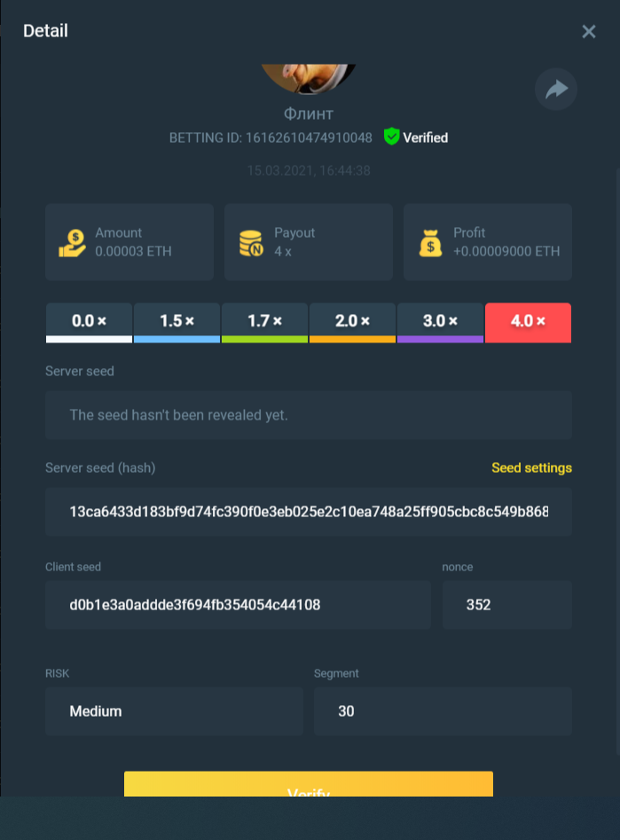Image resolution: width=620 pixels, height=840 pixels.
Task: Select the 1.7× green multiplier segment
Action: [264, 322]
